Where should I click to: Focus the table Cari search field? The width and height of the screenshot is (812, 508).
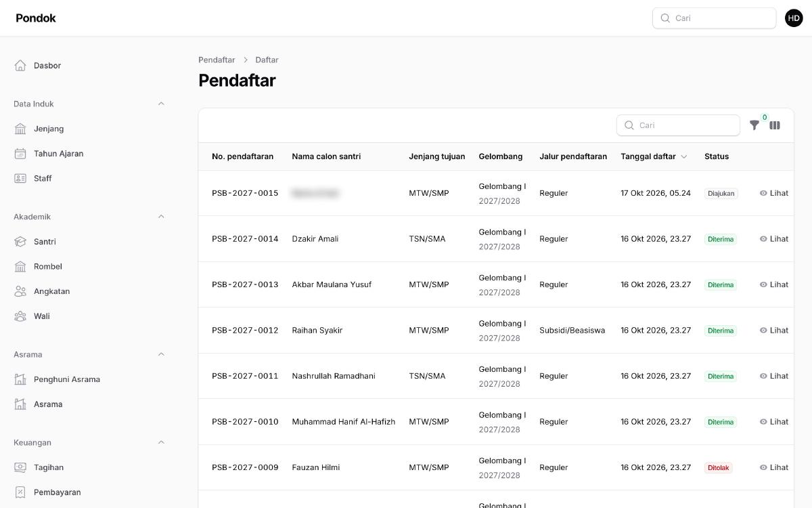678,125
